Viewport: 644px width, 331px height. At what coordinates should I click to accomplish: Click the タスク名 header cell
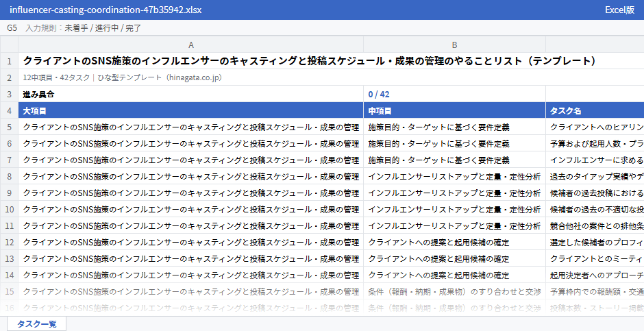(x=595, y=110)
